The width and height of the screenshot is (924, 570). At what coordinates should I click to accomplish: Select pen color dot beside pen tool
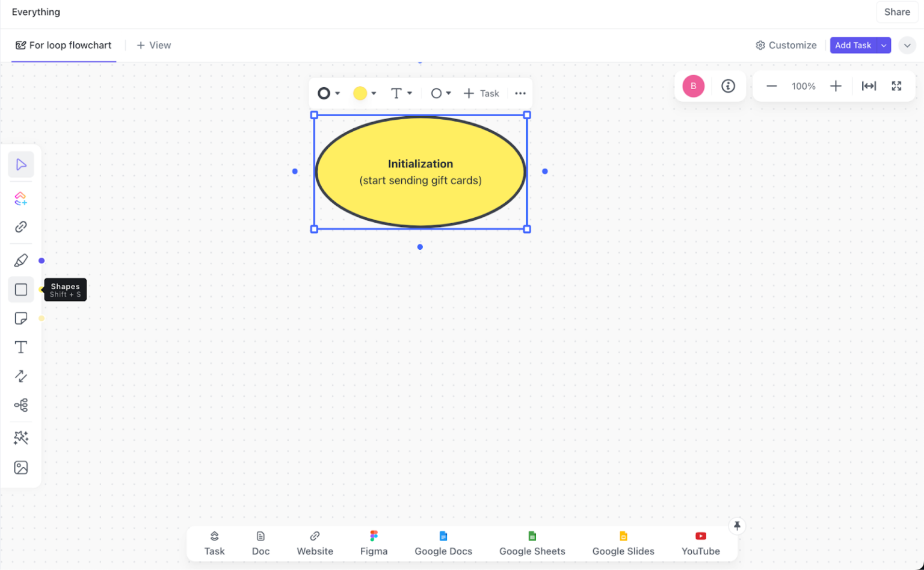click(42, 261)
